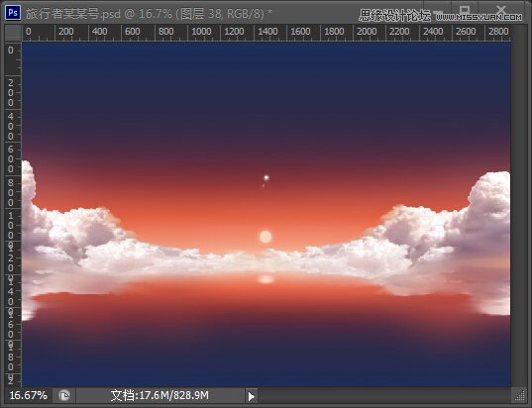The image size is (532, 408).
Task: Click the window resize grip at bottom-right corner
Action: click(x=519, y=395)
